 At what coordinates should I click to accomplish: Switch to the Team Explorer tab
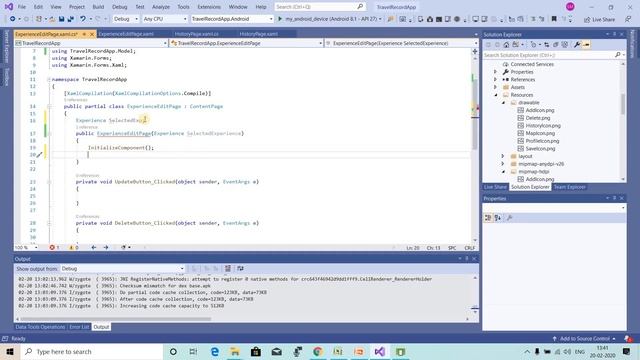pyautogui.click(x=569, y=187)
